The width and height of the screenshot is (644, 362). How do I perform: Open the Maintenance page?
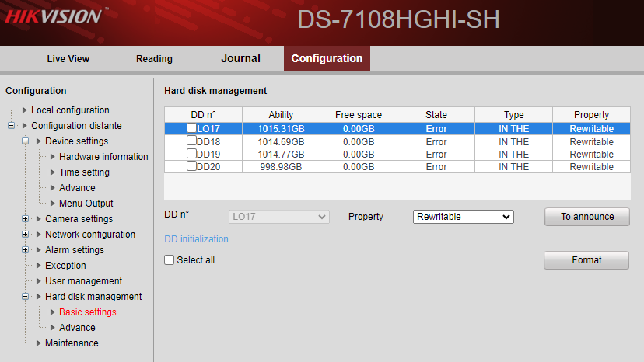[72, 343]
